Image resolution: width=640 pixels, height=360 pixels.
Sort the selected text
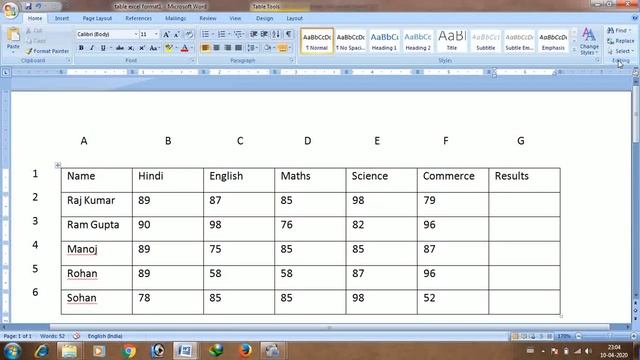click(x=276, y=34)
